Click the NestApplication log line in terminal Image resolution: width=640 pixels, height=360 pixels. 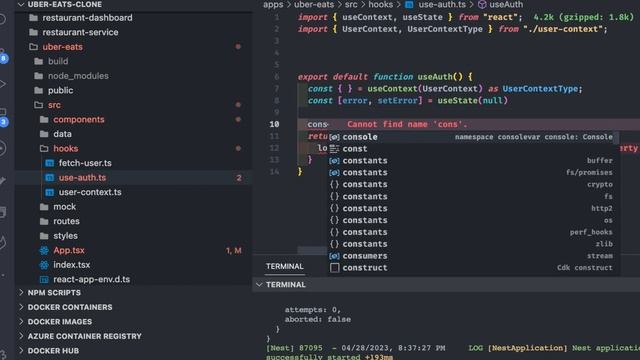(x=453, y=348)
